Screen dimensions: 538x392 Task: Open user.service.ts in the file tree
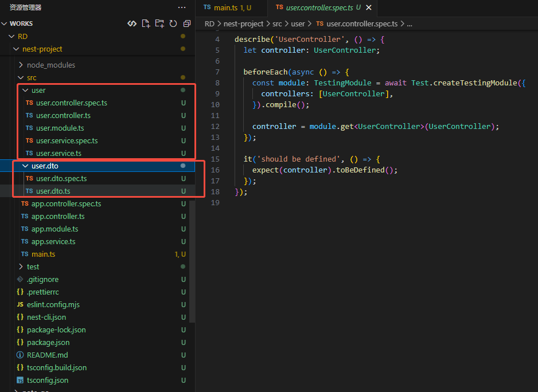[x=59, y=153]
